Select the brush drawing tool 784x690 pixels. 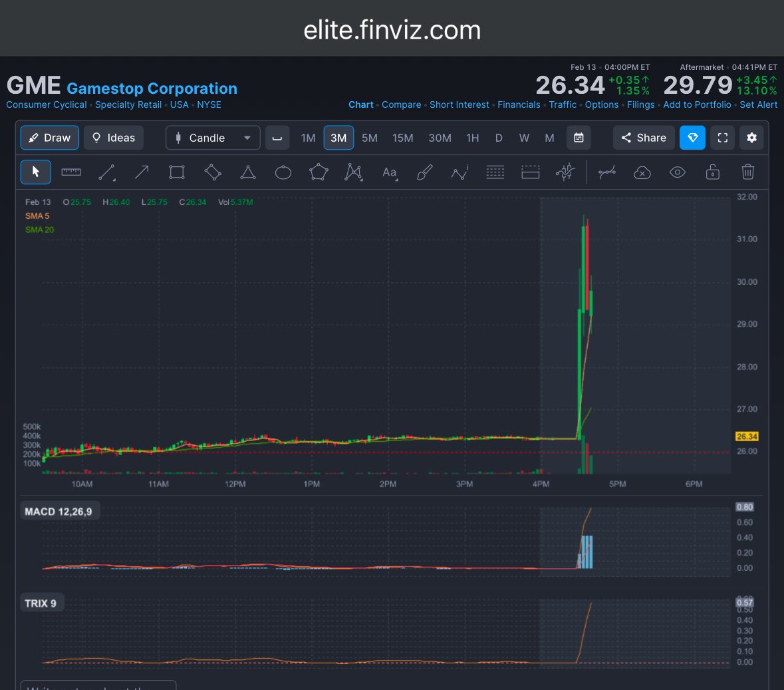(424, 172)
